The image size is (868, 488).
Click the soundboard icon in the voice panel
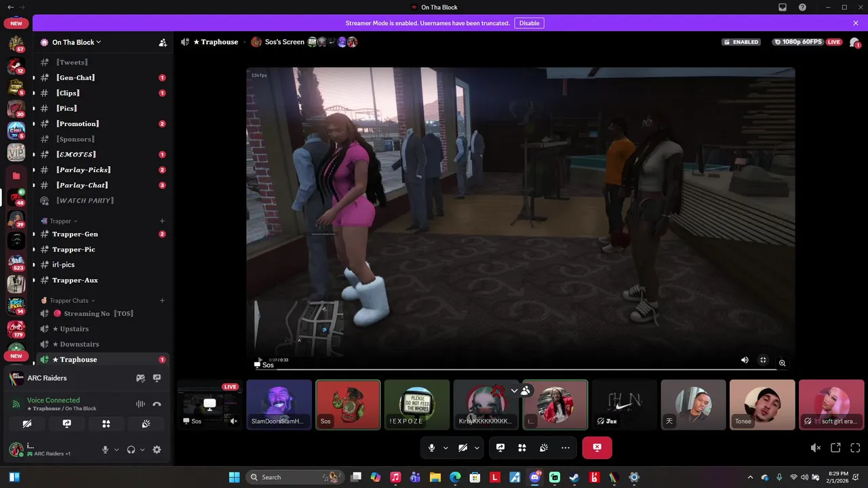point(146,424)
